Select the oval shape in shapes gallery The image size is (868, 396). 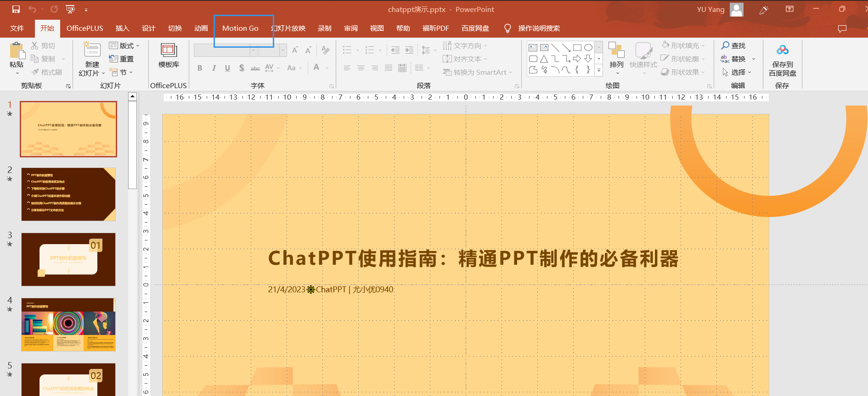(x=588, y=47)
